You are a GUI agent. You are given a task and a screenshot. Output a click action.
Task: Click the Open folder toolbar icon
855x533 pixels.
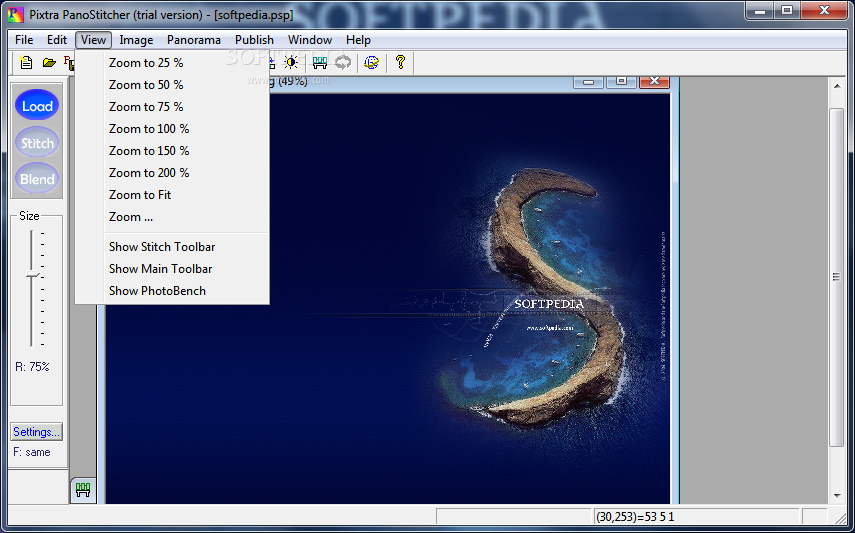(x=49, y=63)
